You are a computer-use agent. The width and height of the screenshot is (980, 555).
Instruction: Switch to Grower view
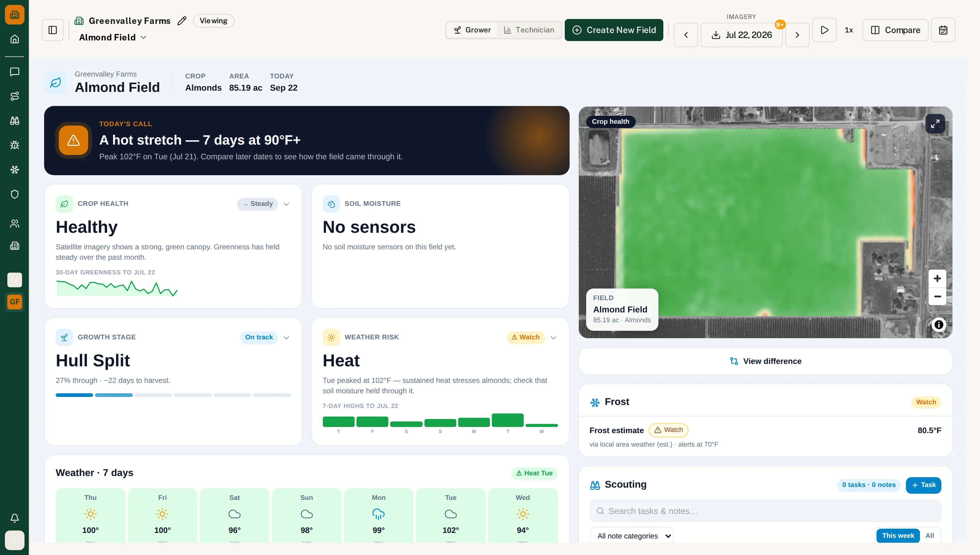(x=472, y=30)
